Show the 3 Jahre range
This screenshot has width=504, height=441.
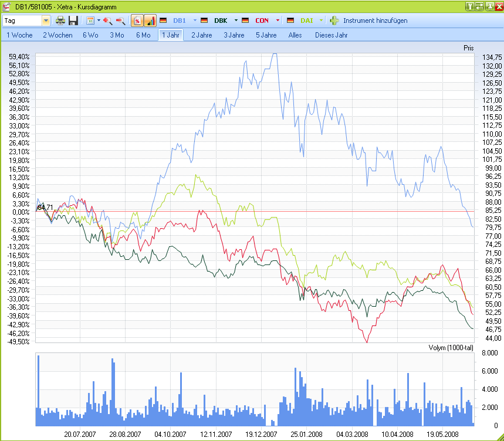pos(234,35)
